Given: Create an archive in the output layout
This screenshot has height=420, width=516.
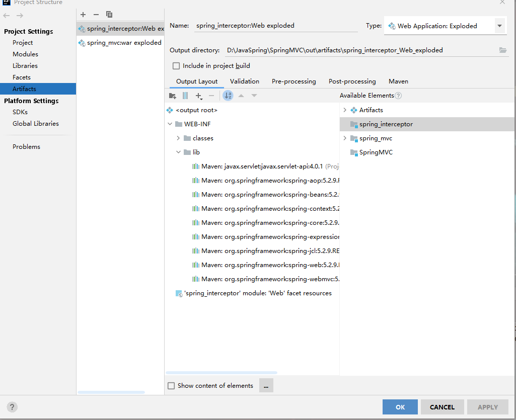Looking at the screenshot, I should tap(185, 96).
